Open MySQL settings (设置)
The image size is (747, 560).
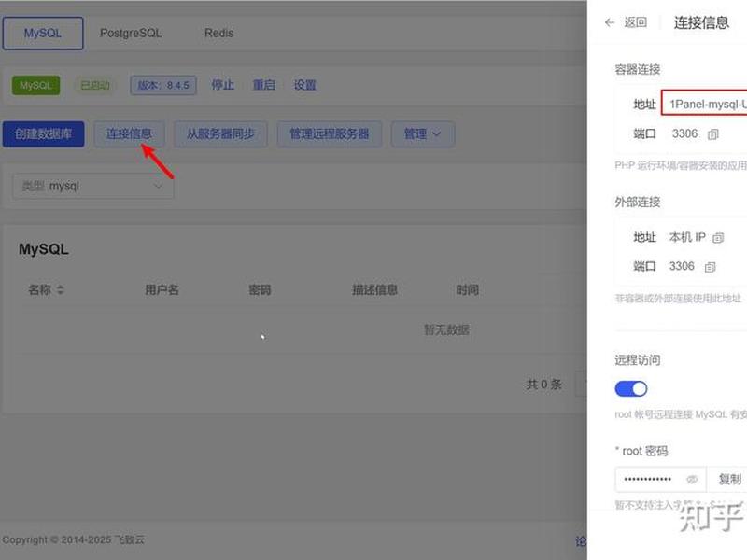tap(305, 85)
